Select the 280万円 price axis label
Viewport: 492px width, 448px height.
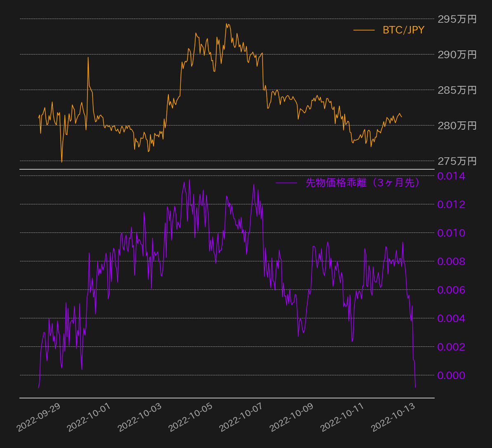457,126
